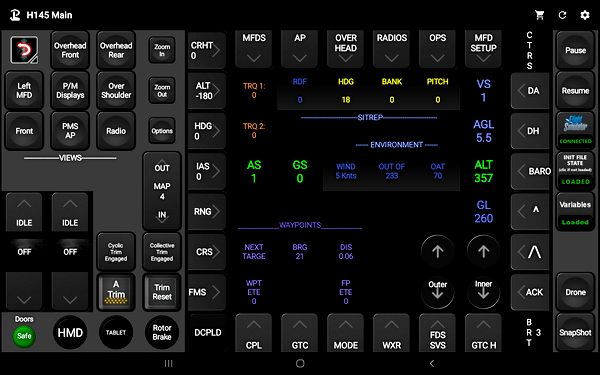Expand the MFDS dropdown

254,49
